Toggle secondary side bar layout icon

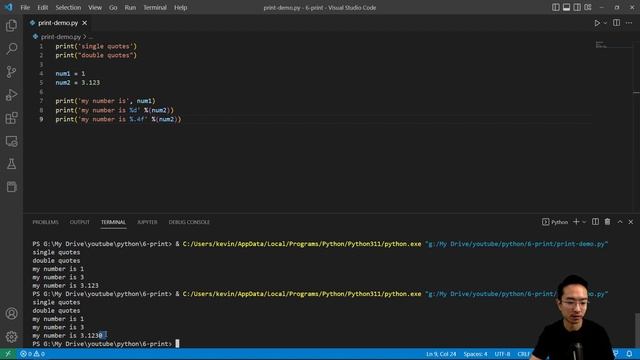[x=577, y=7]
